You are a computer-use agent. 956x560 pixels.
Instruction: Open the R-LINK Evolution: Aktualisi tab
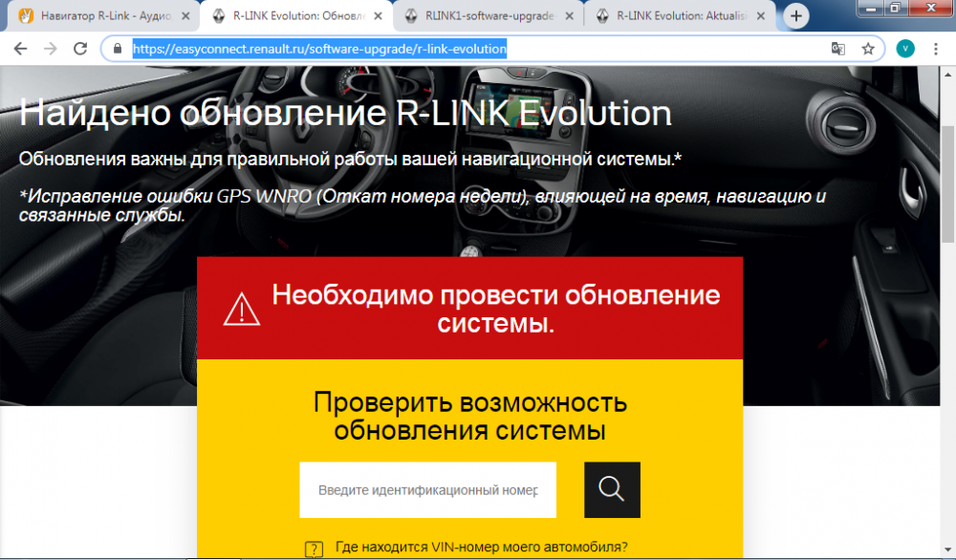682,16
